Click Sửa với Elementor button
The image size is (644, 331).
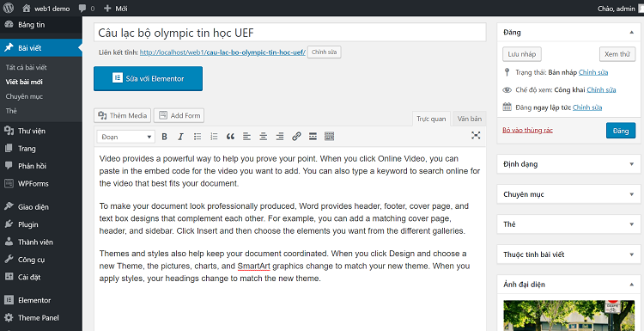149,78
